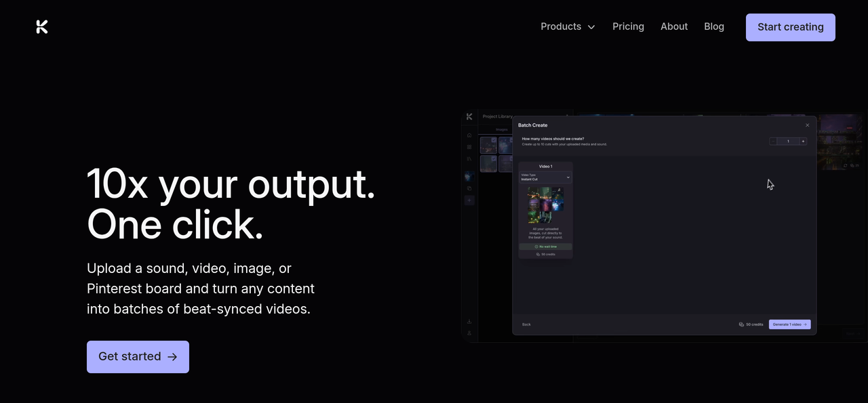Click the Back button in Batch Create
Image resolution: width=868 pixels, height=403 pixels.
point(526,324)
